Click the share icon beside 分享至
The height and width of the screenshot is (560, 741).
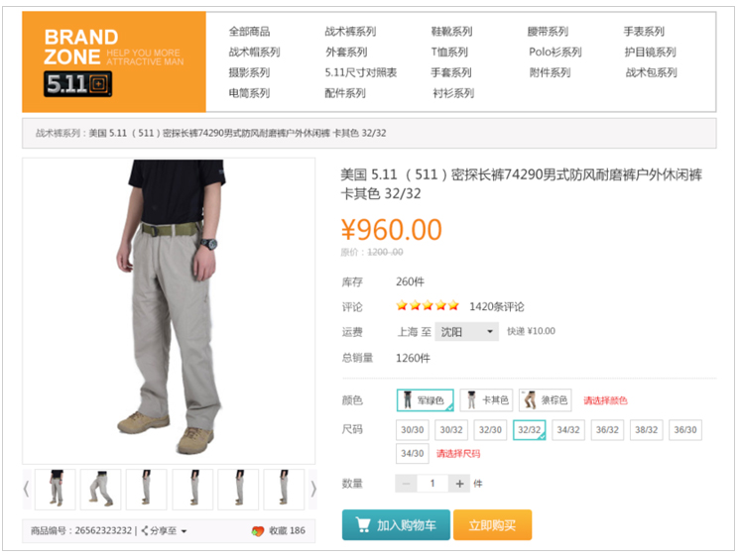pos(145,530)
